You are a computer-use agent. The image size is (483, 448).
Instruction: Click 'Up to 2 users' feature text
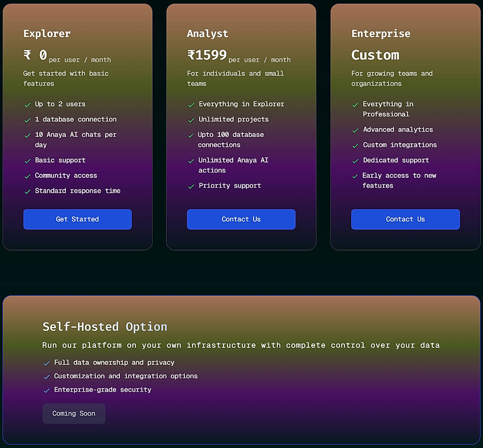coord(60,104)
